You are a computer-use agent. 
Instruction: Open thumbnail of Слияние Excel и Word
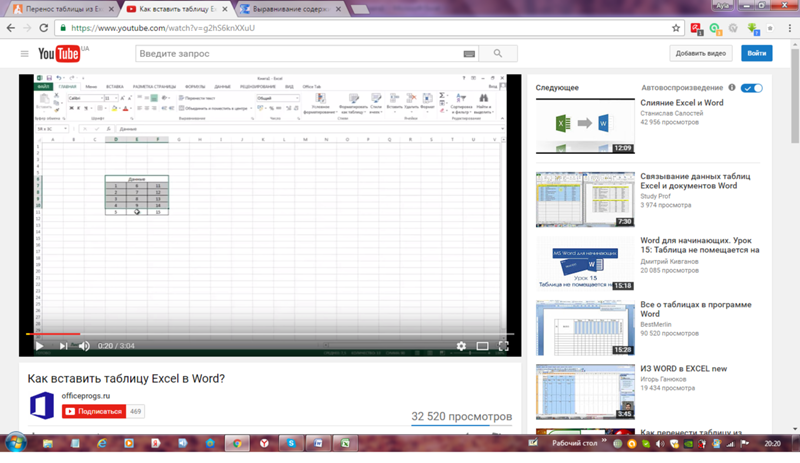click(x=585, y=126)
